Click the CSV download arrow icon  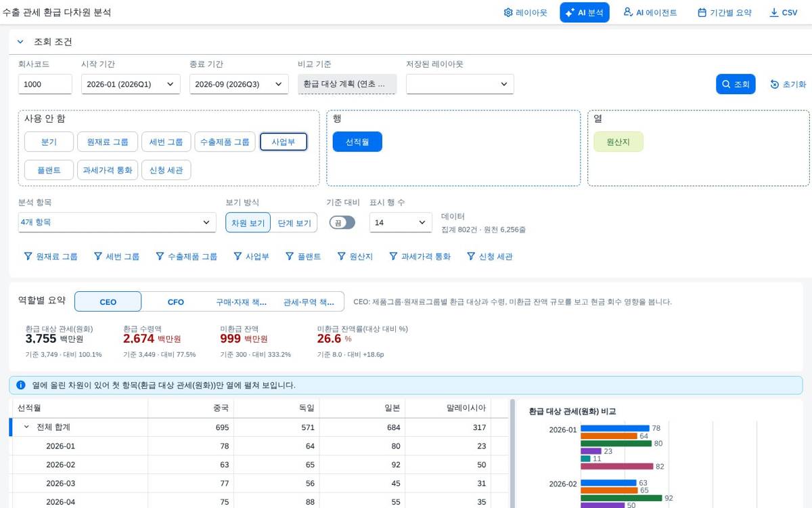[x=774, y=12]
